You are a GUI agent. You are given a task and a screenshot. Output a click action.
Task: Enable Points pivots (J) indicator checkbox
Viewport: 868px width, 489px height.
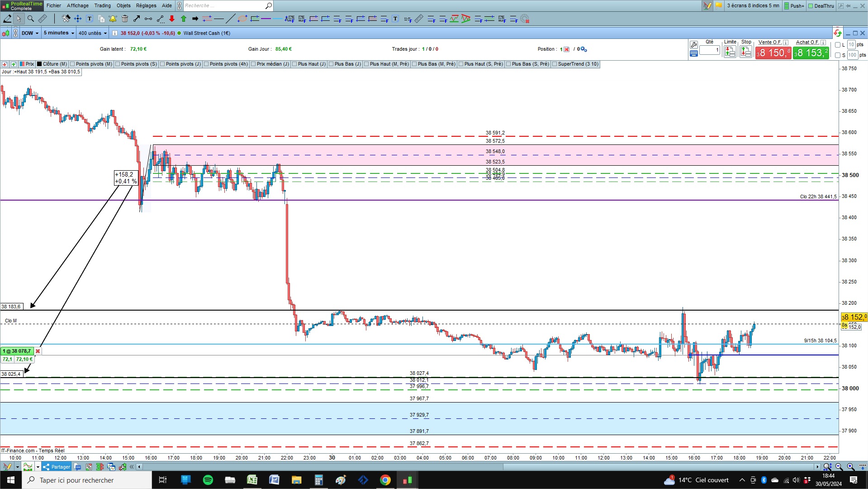point(163,64)
